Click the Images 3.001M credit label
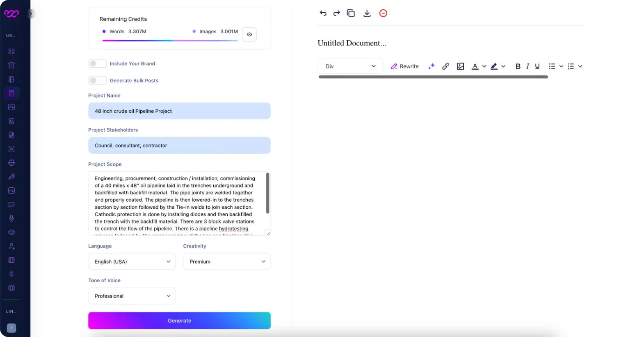This screenshot has width=644, height=337. 215,32
